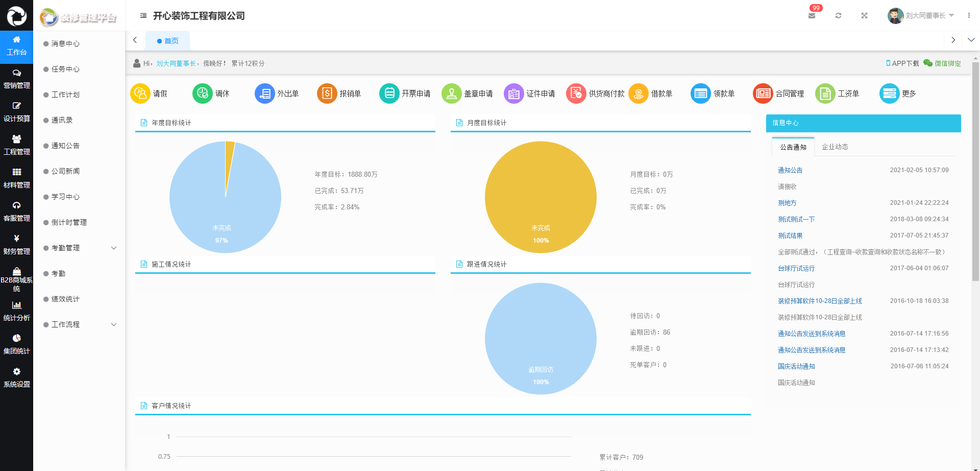Image resolution: width=980 pixels, height=471 pixels.
Task: Expand the 考勤管理 submenu
Action: coord(114,248)
